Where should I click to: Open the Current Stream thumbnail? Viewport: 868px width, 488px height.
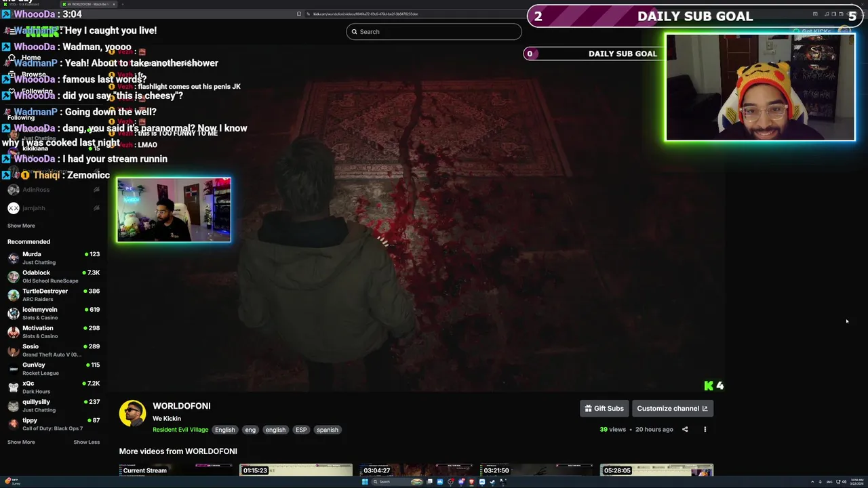pyautogui.click(x=176, y=470)
